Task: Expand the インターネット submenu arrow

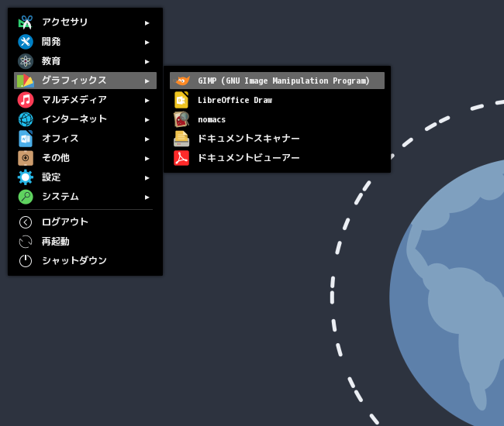Action: click(147, 119)
